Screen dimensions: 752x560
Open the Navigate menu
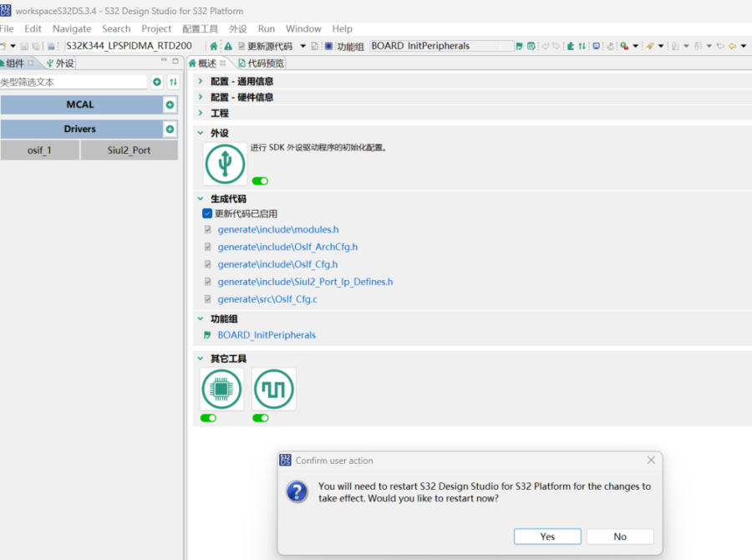click(72, 28)
